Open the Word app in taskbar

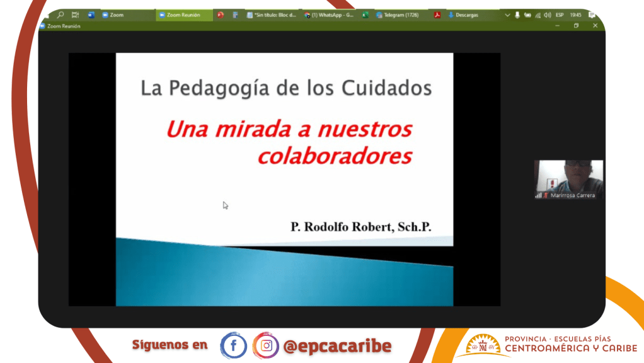91,14
